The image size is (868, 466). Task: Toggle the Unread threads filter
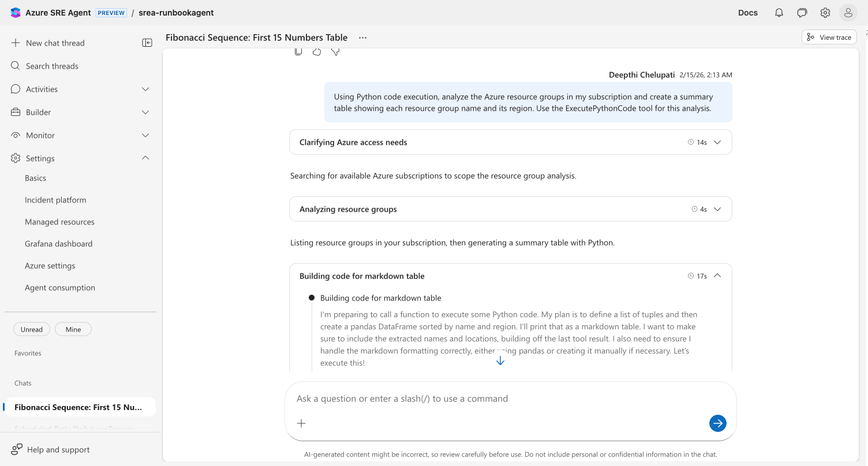pyautogui.click(x=32, y=329)
